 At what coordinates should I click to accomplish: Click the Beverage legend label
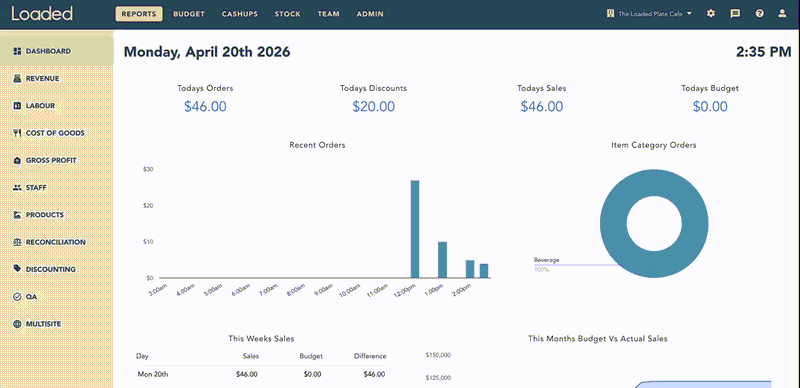(x=546, y=260)
